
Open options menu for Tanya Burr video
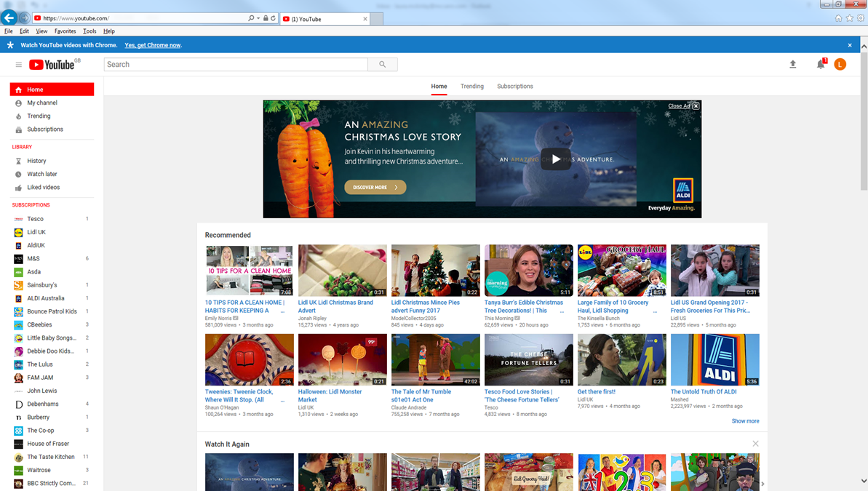pyautogui.click(x=562, y=311)
